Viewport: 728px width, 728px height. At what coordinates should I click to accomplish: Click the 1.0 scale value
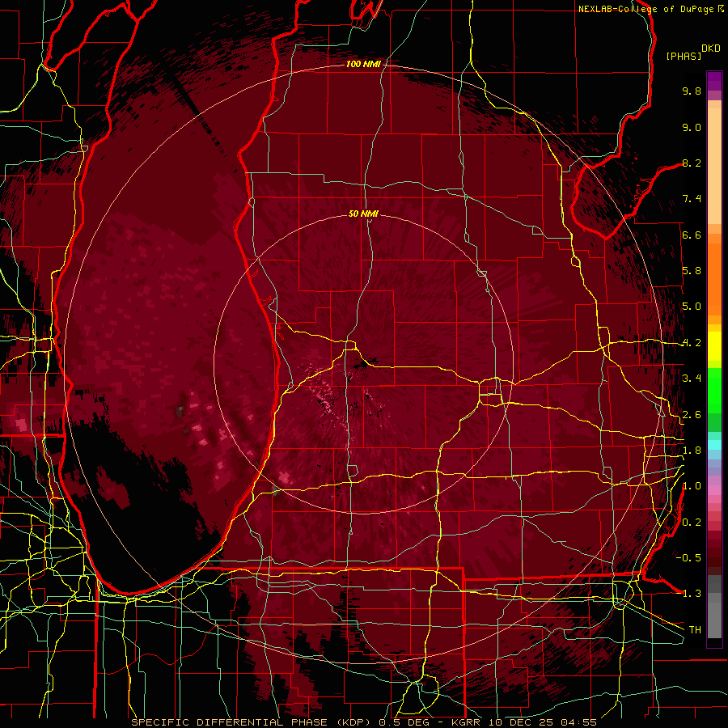pos(692,486)
